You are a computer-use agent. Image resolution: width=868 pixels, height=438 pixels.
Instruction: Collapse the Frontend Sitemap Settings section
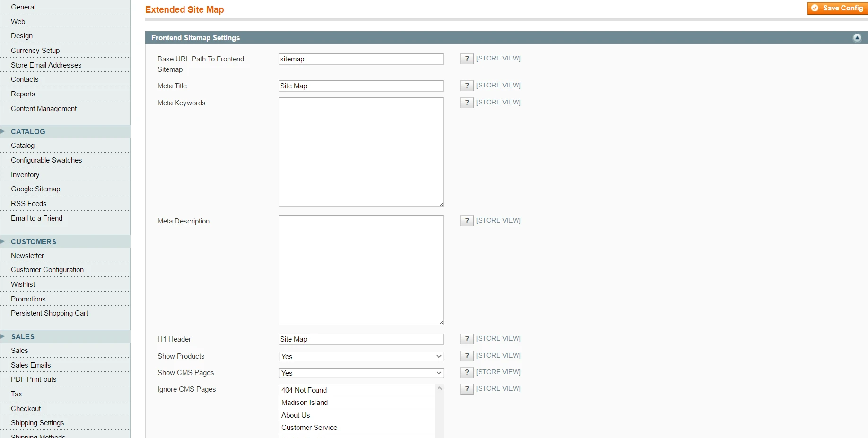tap(857, 37)
